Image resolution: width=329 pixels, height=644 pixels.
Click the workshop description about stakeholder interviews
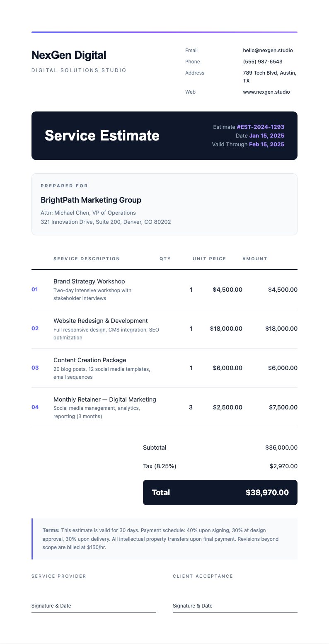[x=92, y=294]
